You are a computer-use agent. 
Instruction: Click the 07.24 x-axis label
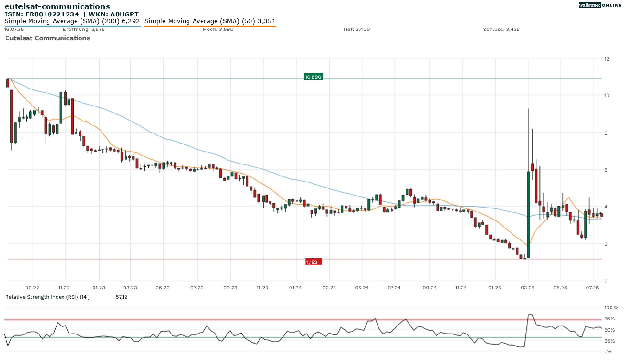tap(394, 288)
